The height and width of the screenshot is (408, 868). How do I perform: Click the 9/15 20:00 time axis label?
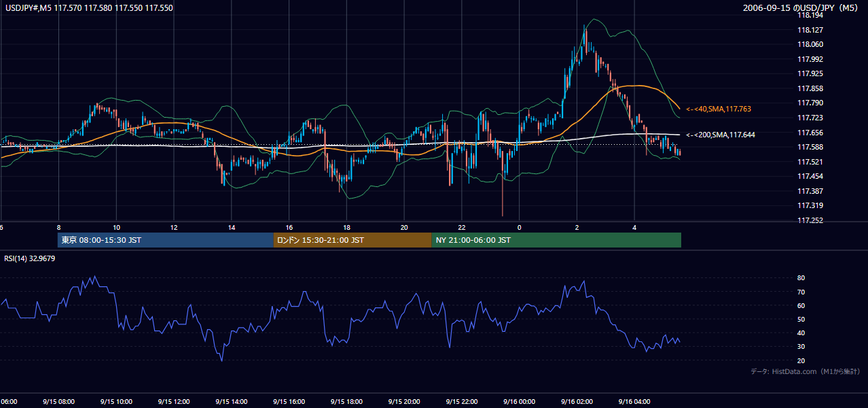click(405, 401)
